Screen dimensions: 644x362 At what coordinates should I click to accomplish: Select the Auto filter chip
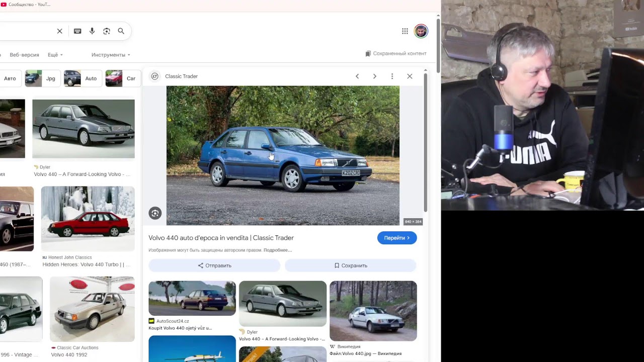(83, 78)
